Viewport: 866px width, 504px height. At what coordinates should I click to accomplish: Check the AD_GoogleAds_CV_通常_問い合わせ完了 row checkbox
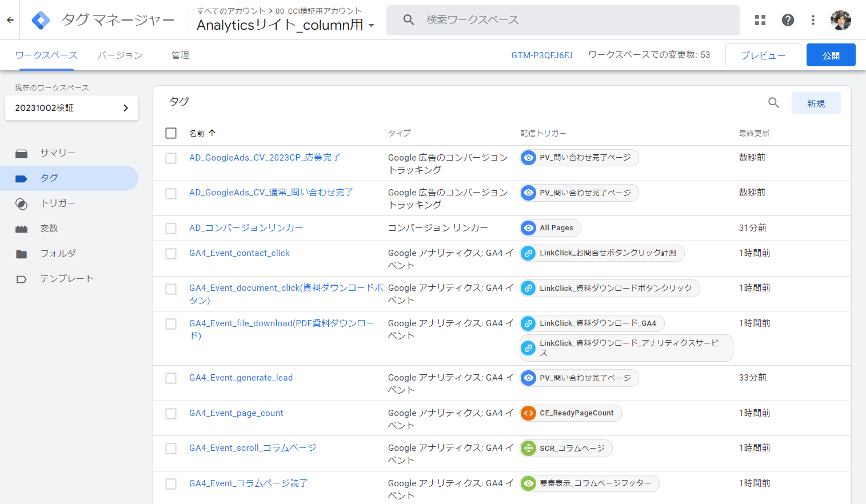click(x=171, y=194)
